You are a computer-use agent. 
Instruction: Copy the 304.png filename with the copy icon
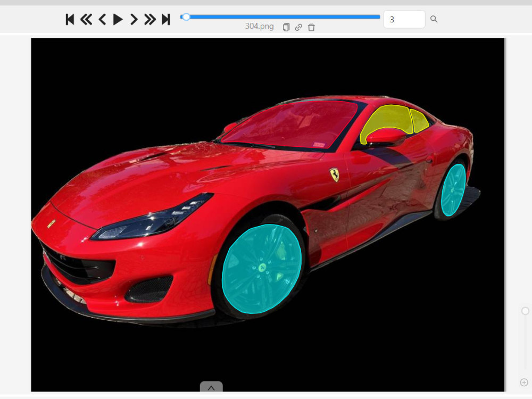[x=286, y=27]
